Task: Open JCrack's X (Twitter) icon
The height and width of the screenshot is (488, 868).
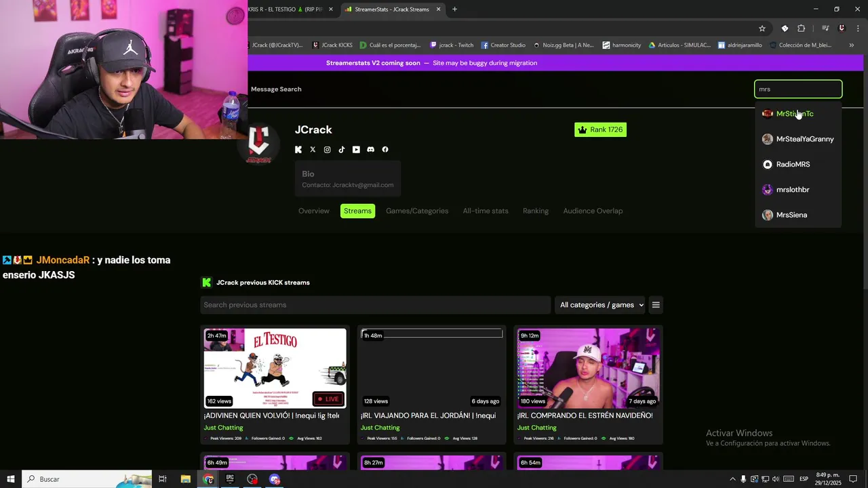Action: (313, 150)
